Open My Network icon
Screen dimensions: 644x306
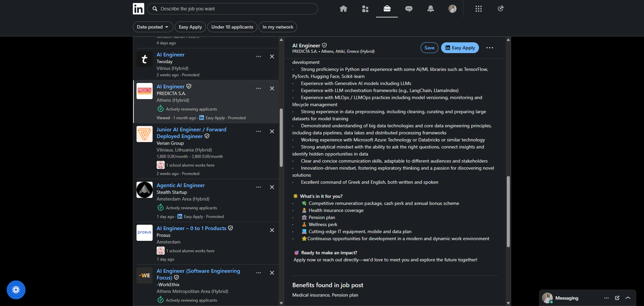(x=365, y=9)
